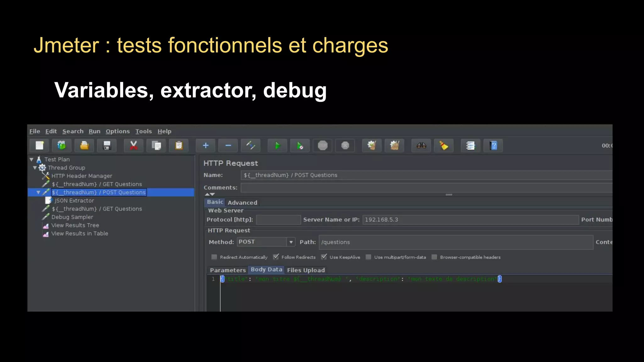644x362 pixels.
Task: Click the Open file folder icon
Action: [84, 145]
